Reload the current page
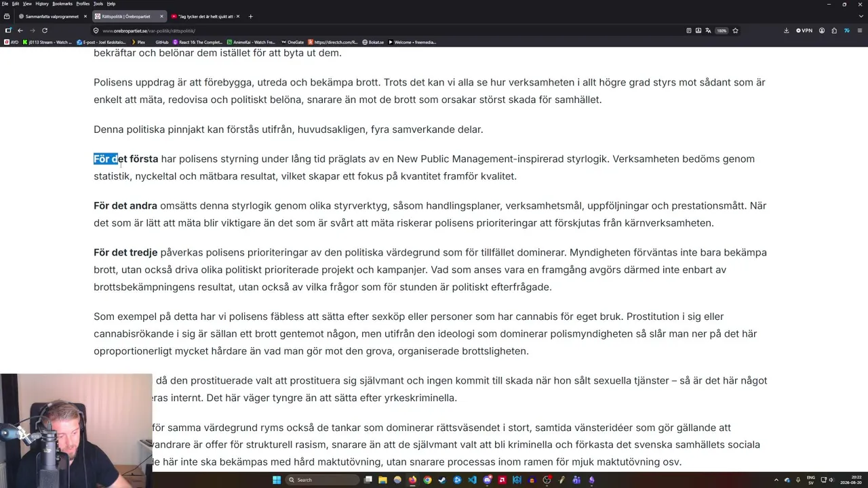Image resolution: width=868 pixels, height=488 pixels. pyautogui.click(x=45, y=30)
